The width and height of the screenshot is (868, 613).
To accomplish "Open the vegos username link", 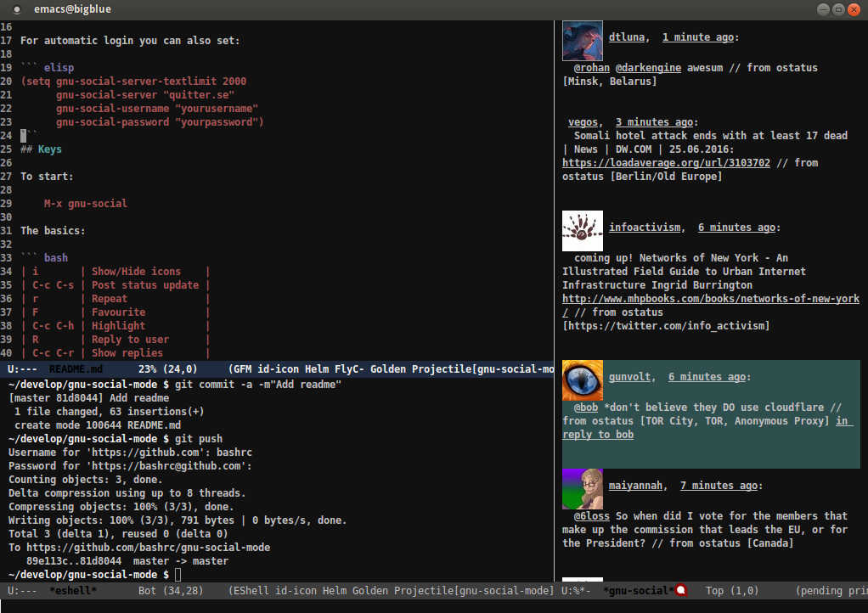I will coord(583,121).
